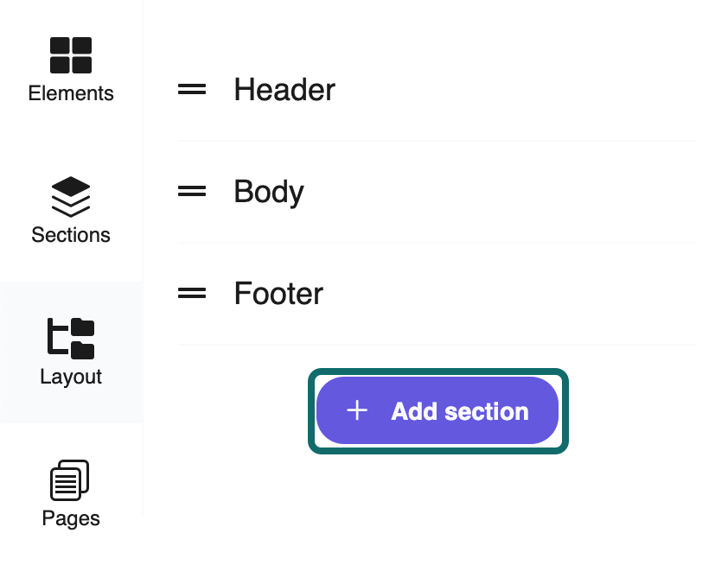Switch to the Elements tab label
Image resolution: width=728 pixels, height=565 pixels.
(71, 93)
